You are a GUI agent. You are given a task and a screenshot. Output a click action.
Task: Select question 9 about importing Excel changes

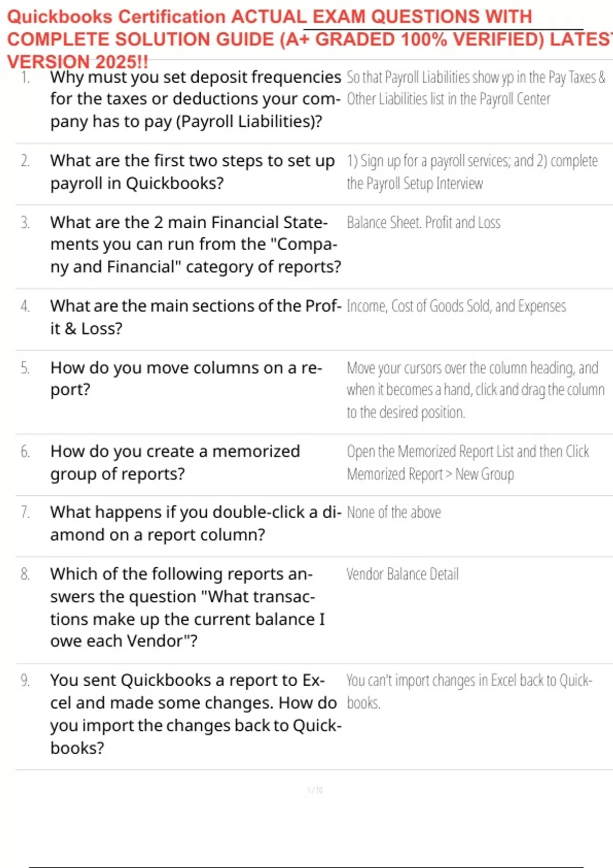pos(195,714)
